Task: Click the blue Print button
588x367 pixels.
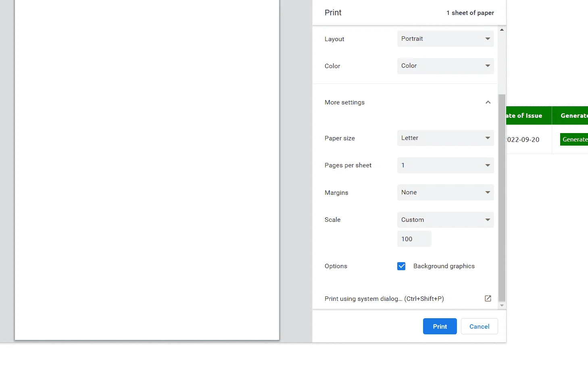Action: coord(440,326)
